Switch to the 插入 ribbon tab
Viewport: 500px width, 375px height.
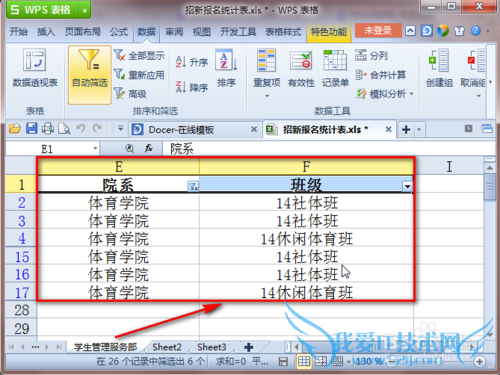(x=46, y=32)
